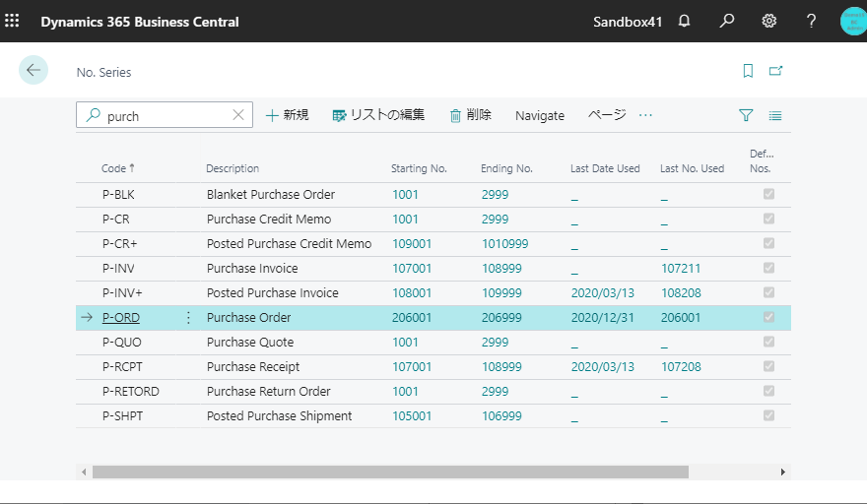
Task: Select Posted Purchase Shipment description
Action: (279, 416)
